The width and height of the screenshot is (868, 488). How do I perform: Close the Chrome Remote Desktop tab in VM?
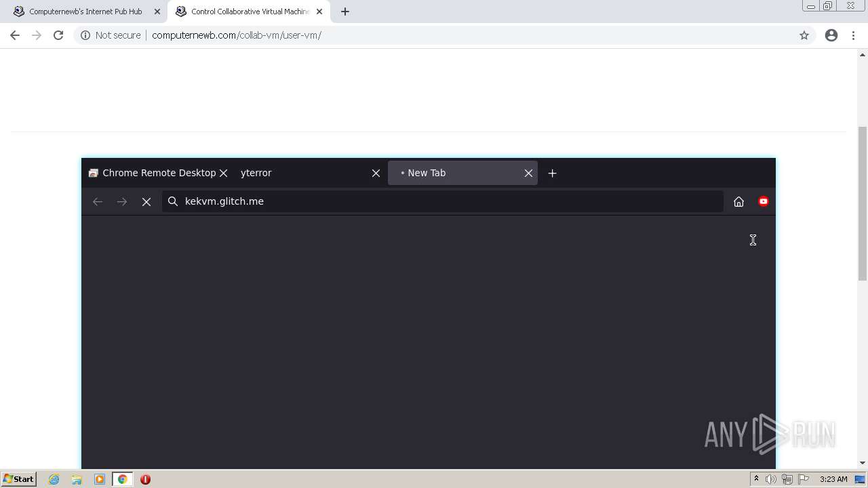click(223, 173)
